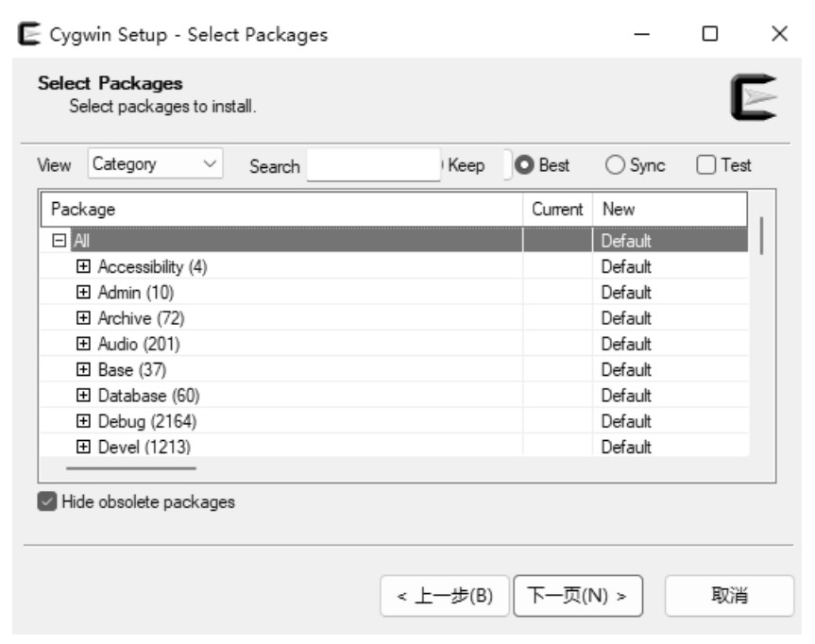Click the Cygwin logo in title bar
Viewport: 815px width, 644px height.
point(29,34)
